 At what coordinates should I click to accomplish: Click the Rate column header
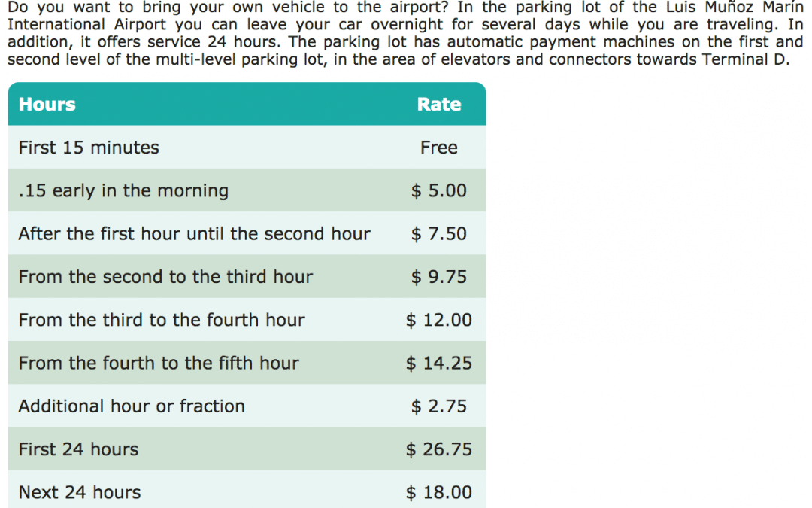coord(438,104)
